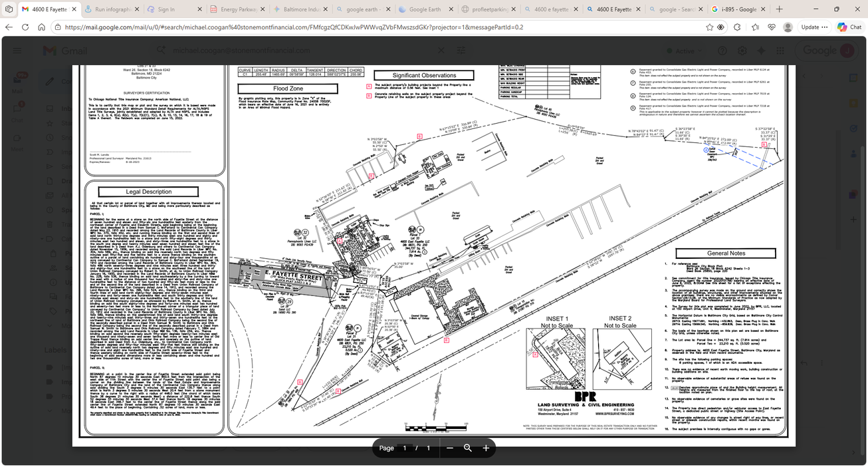Reload the current page
868x467 pixels.
25,27
